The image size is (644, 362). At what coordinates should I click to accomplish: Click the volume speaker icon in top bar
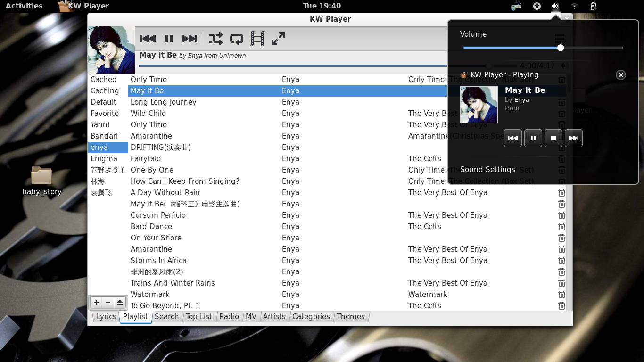pos(555,6)
